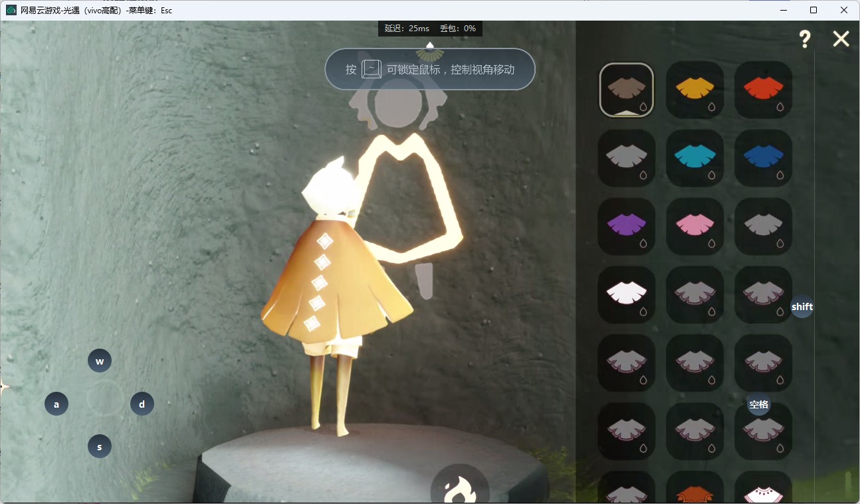Select the dark blue cape option

point(763,158)
